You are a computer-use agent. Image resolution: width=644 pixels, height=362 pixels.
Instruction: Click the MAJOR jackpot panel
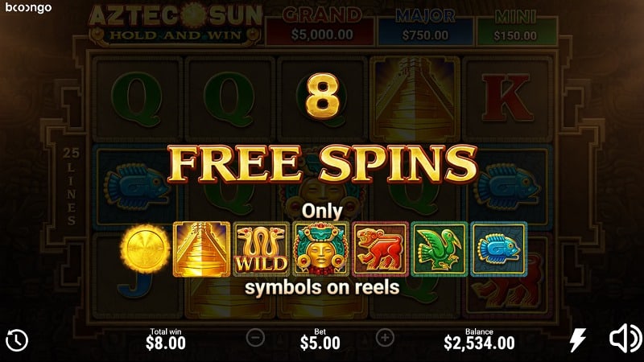click(x=426, y=27)
